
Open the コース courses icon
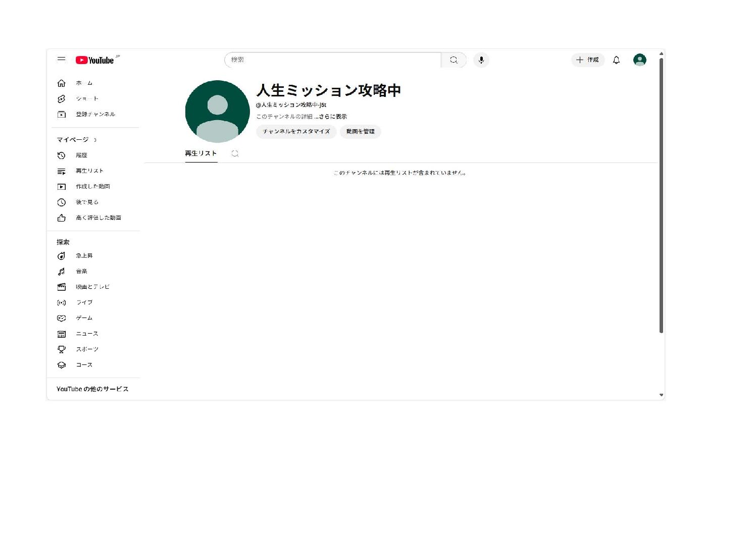click(x=62, y=365)
